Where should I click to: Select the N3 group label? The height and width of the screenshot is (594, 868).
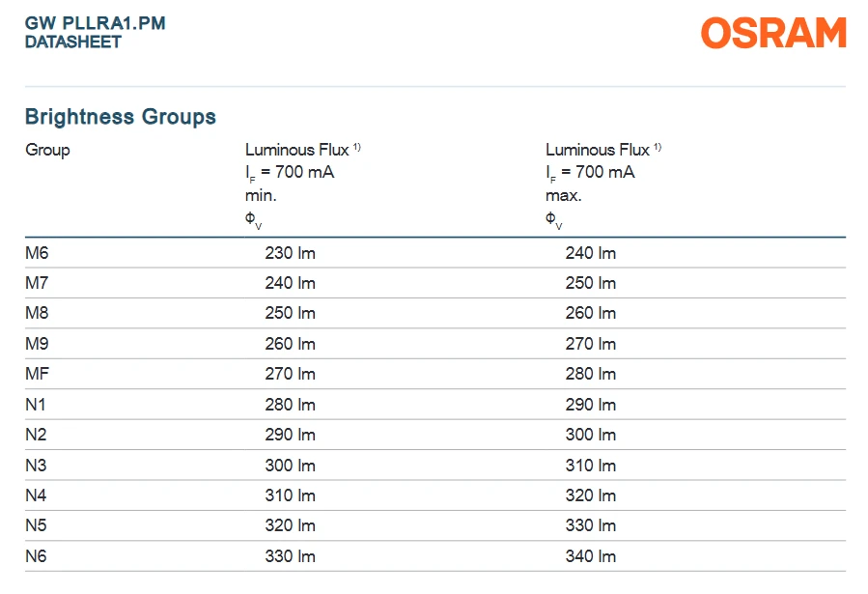click(36, 466)
